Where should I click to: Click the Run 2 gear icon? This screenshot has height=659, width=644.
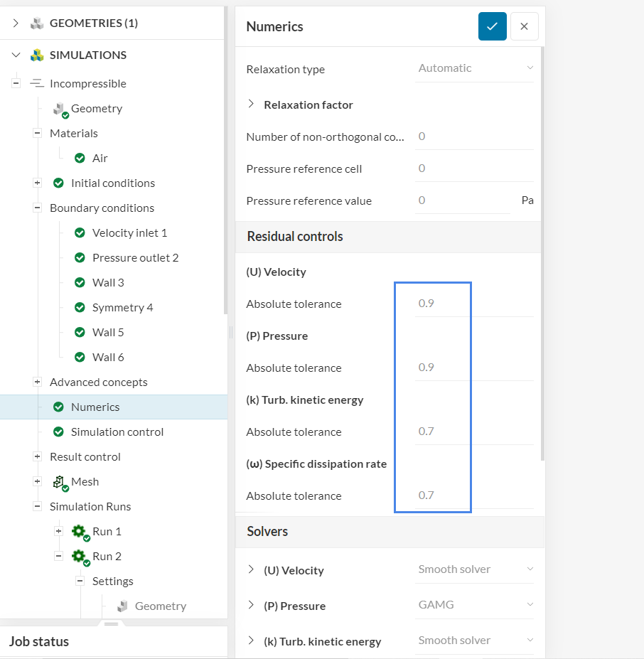click(79, 557)
